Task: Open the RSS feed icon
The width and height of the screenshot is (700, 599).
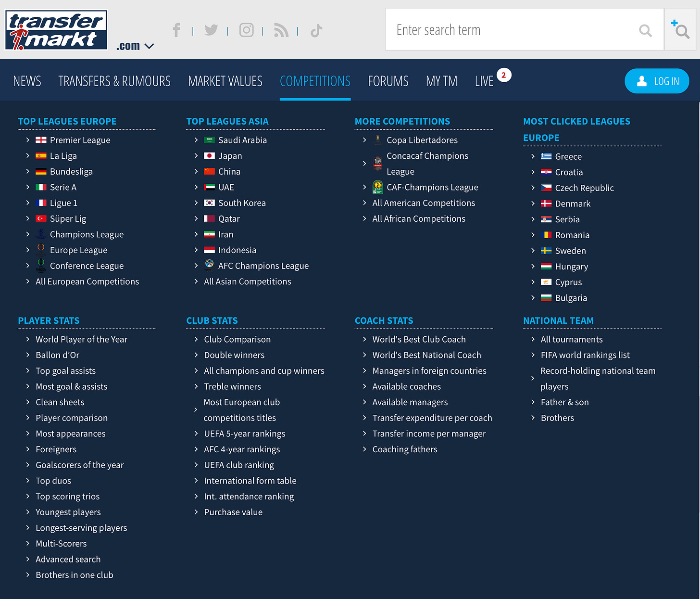Action: point(281,30)
